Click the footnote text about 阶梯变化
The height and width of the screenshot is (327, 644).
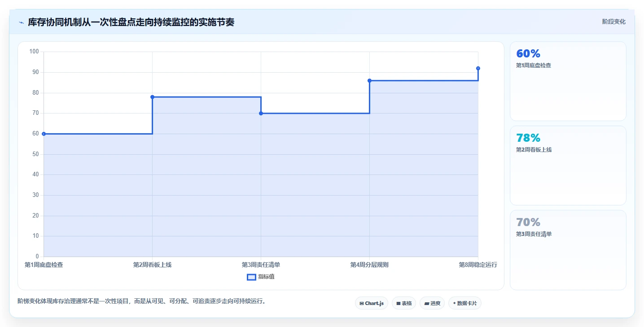point(143,301)
